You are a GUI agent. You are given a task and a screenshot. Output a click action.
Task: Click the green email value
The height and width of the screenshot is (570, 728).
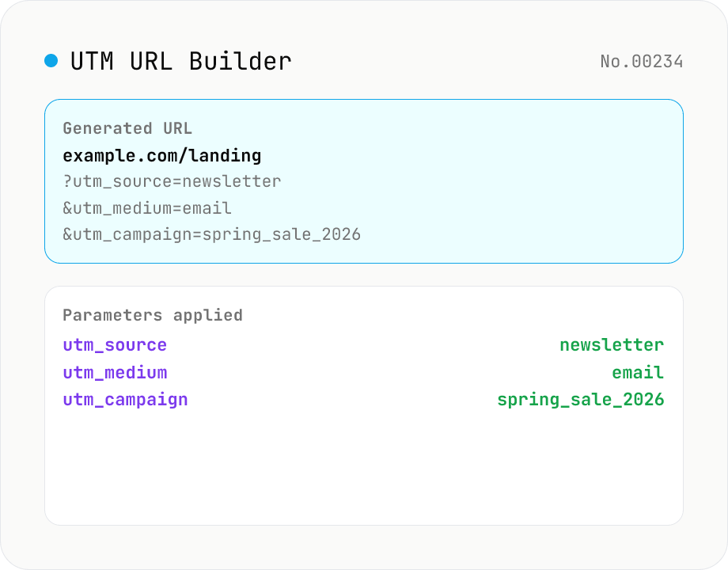638,373
